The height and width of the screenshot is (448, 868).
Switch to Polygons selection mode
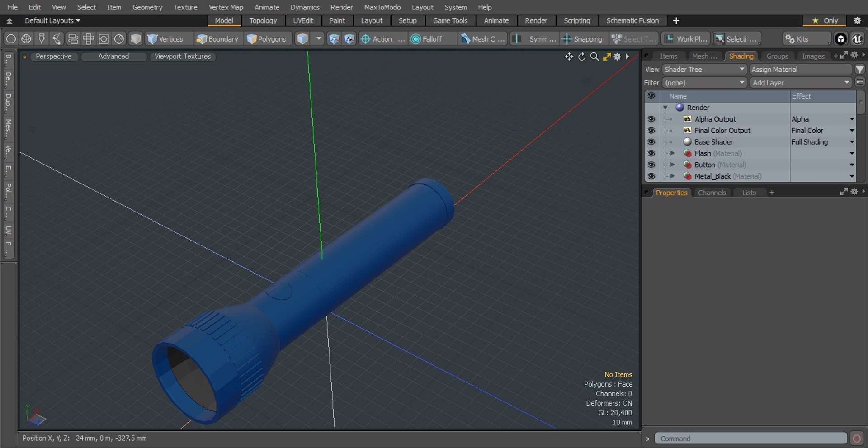tap(267, 39)
